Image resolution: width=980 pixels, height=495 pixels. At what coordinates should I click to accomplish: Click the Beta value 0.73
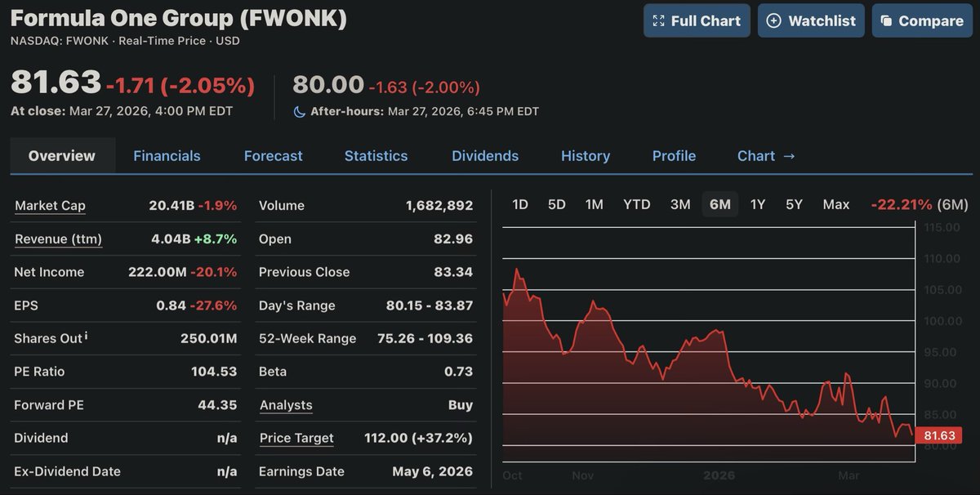click(459, 372)
